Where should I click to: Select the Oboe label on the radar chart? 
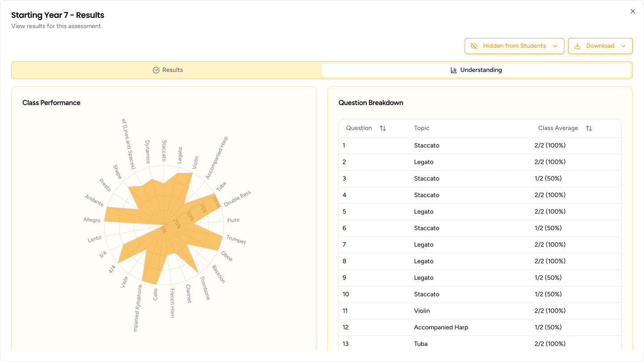[x=227, y=256]
